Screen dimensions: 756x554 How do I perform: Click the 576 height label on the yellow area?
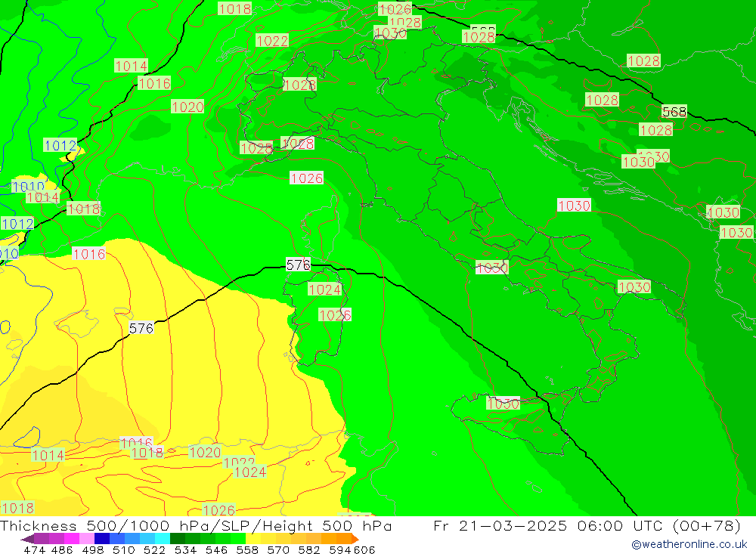click(x=141, y=328)
